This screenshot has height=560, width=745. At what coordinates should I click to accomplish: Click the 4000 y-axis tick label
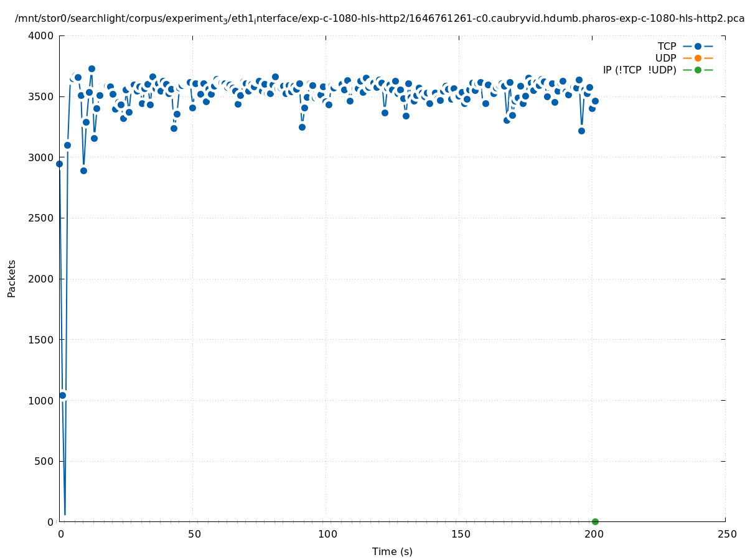click(41, 36)
